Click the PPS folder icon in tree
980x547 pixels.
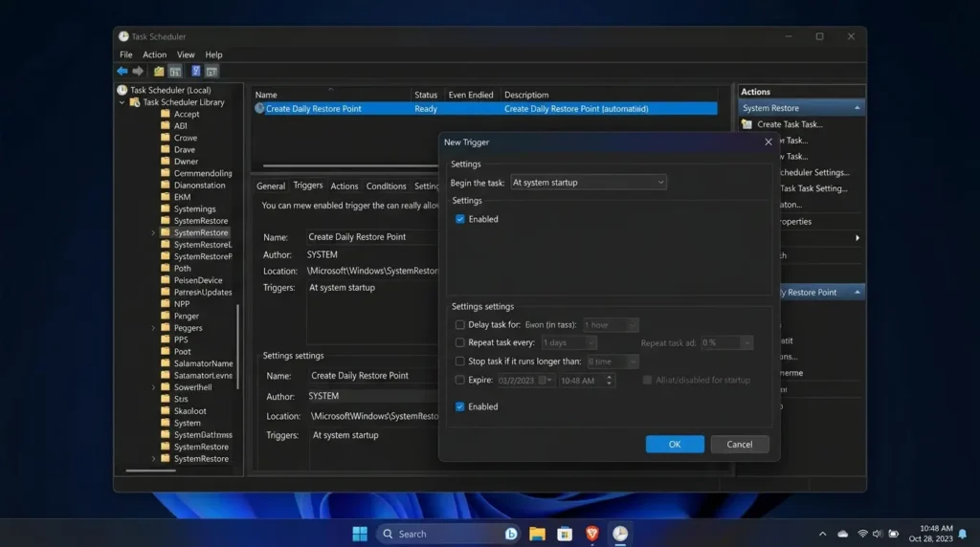point(165,339)
